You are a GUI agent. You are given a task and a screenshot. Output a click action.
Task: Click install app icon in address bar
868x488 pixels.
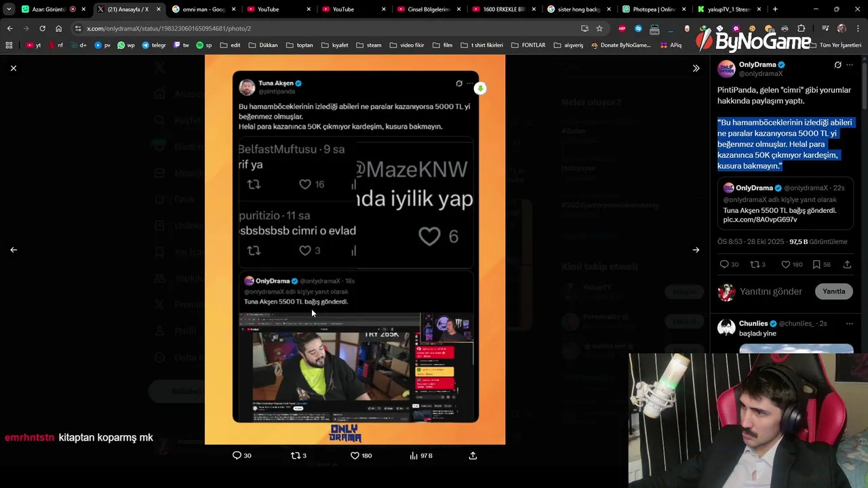pyautogui.click(x=585, y=28)
